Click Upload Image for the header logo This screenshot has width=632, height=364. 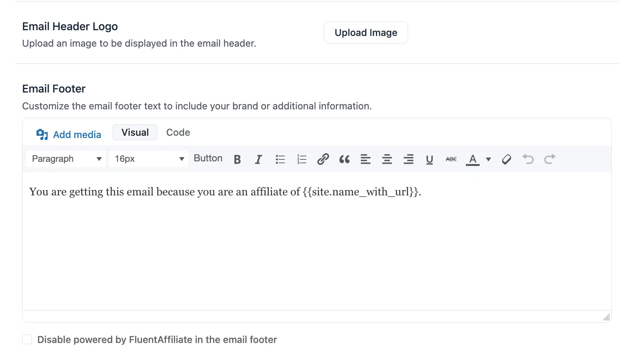(366, 32)
